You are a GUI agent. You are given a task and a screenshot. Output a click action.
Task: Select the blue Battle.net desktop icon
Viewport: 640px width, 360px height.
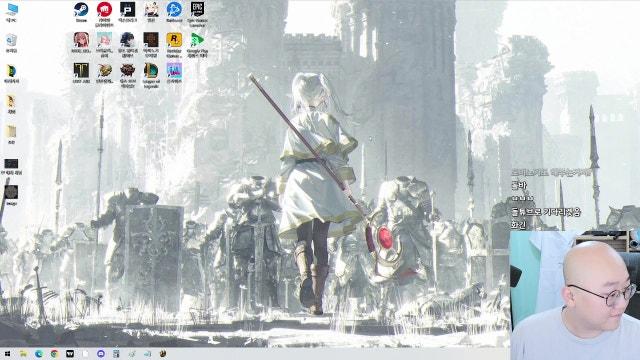click(174, 11)
